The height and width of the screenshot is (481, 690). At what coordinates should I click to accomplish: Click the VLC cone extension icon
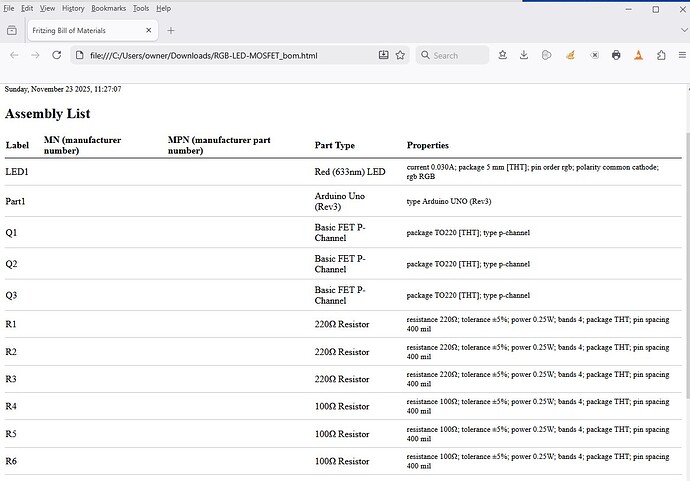pyautogui.click(x=638, y=55)
